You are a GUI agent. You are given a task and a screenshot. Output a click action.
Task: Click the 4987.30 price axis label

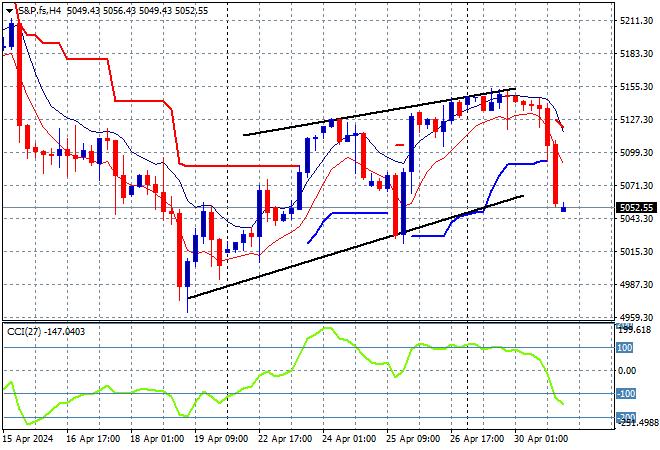636,285
